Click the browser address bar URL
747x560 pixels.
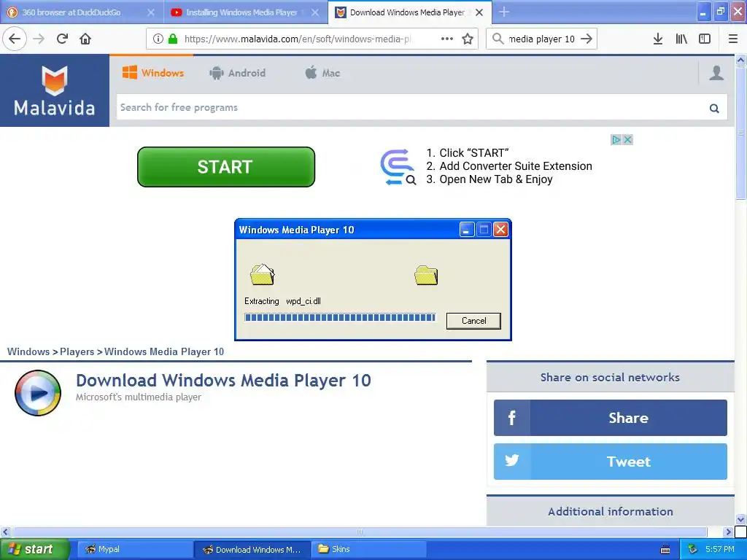coord(298,39)
